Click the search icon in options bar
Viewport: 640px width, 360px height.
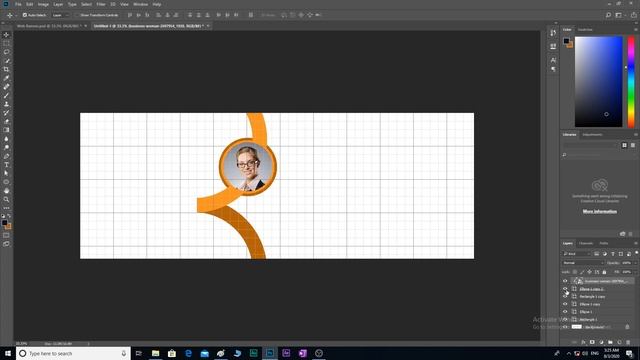click(608, 15)
